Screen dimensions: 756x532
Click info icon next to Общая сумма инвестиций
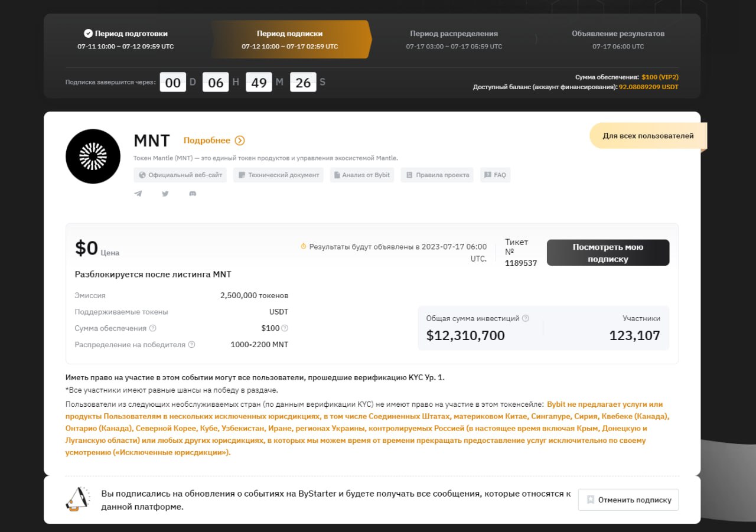pyautogui.click(x=526, y=318)
